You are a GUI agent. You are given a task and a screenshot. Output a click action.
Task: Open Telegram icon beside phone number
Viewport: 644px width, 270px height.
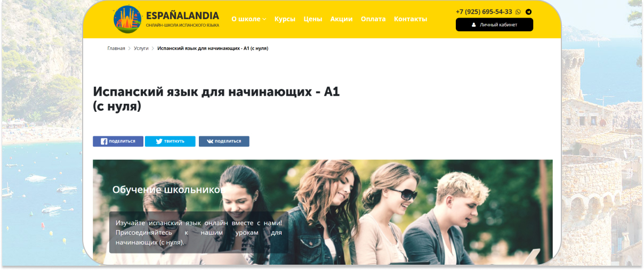(x=528, y=12)
